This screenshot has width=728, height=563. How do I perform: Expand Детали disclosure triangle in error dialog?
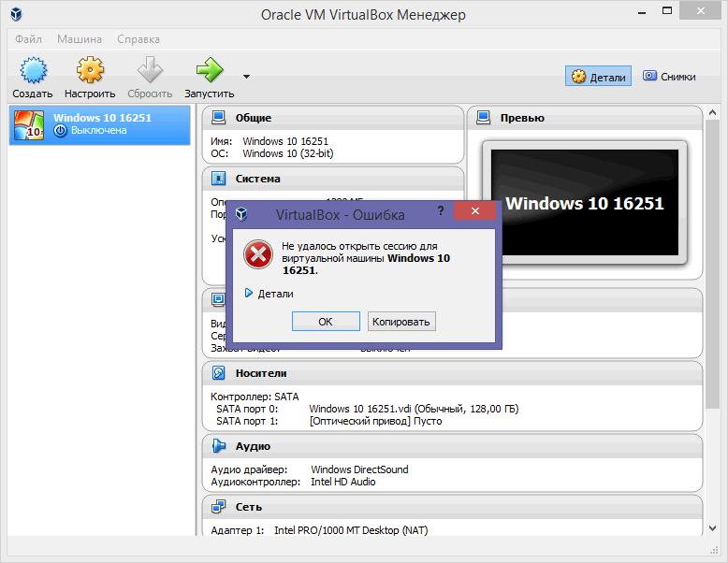(x=249, y=293)
